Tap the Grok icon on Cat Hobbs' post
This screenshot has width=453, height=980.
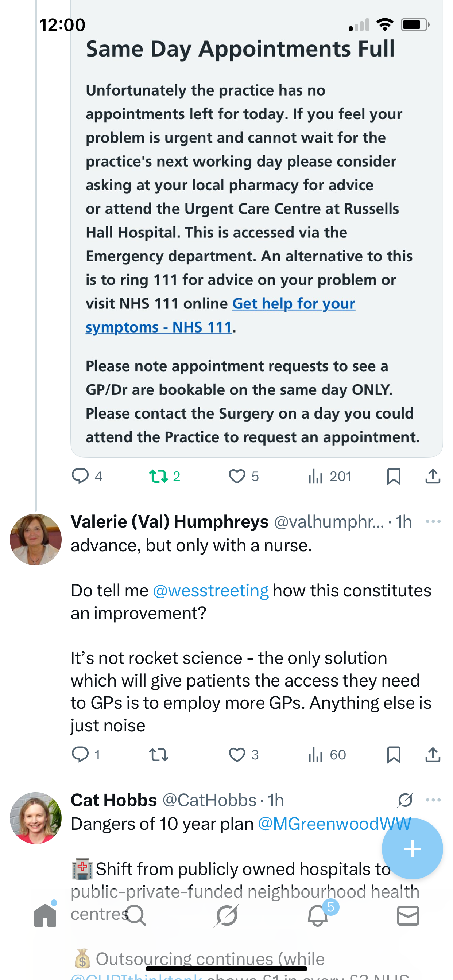pos(406,800)
